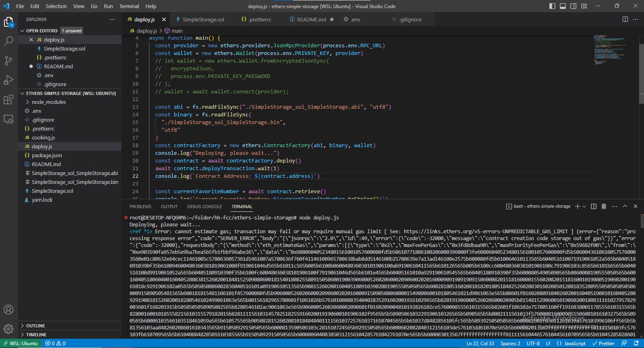This screenshot has height=348, width=644.
Task: Open the Accounts icon in activity bar
Action: point(8,310)
